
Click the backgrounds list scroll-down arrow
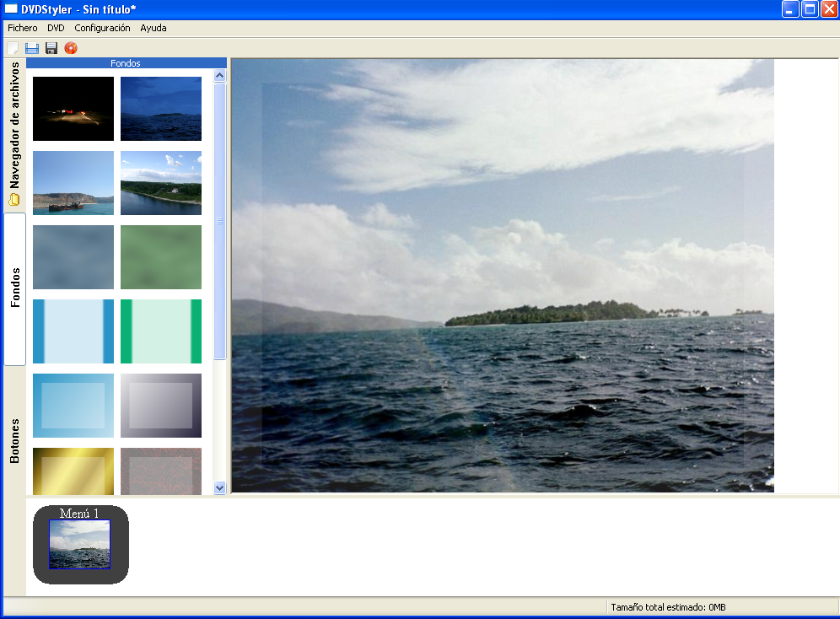pyautogui.click(x=219, y=487)
